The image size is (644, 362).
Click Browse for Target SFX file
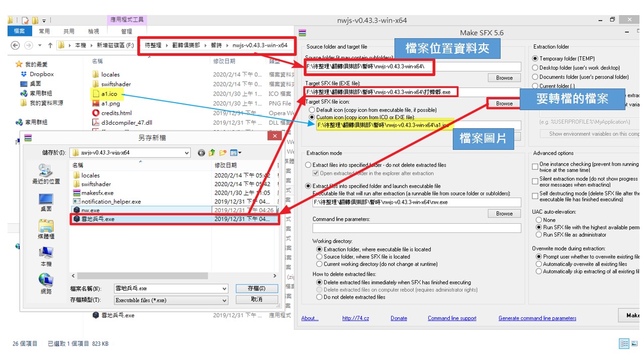coord(504,104)
